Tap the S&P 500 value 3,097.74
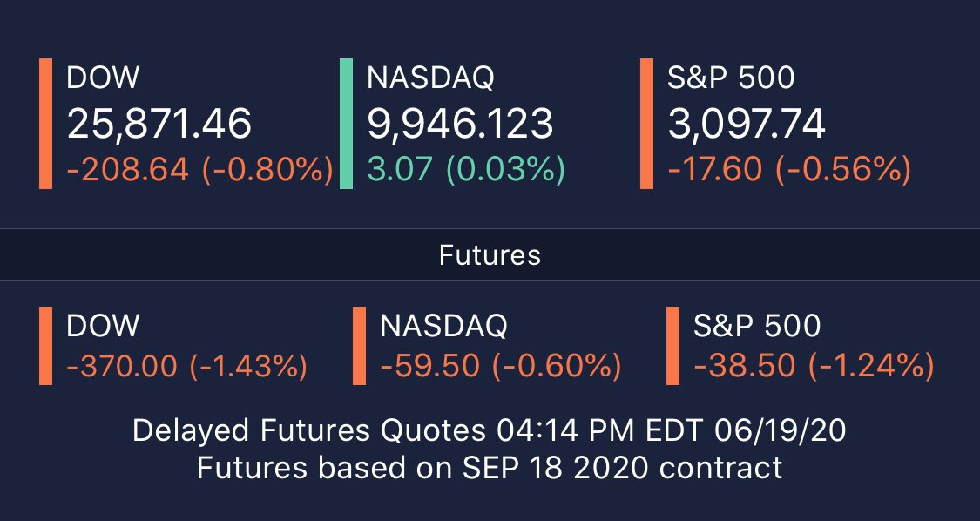The image size is (980, 521). [747, 124]
